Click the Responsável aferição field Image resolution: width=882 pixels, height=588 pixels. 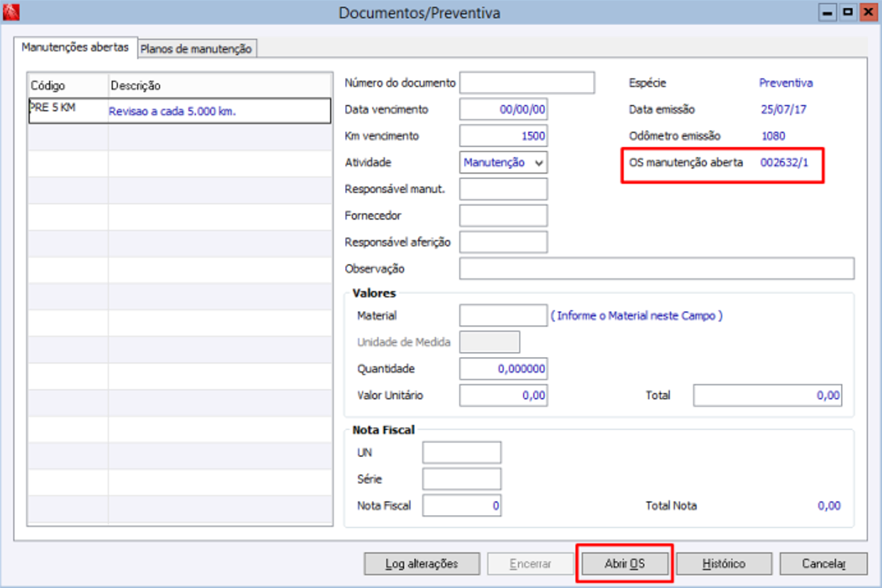504,242
